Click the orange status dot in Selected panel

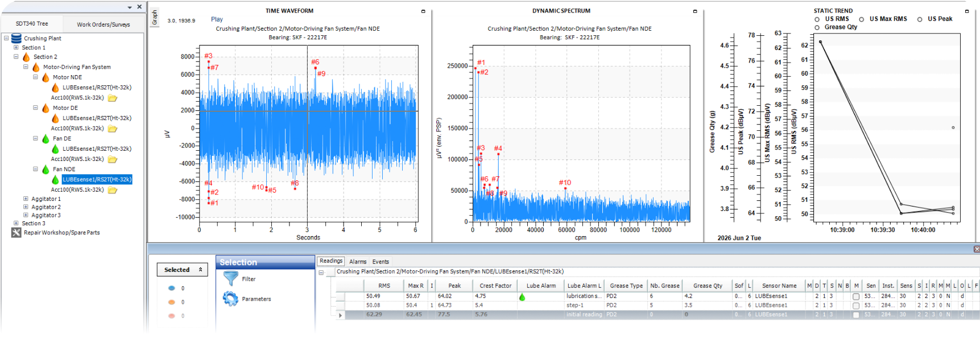tap(172, 302)
